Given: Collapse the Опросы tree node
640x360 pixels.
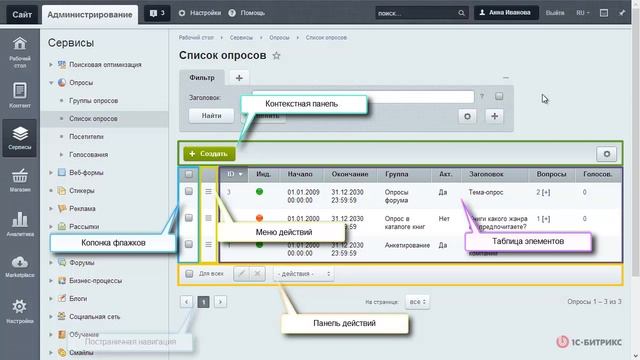Looking at the screenshot, I should [51, 82].
